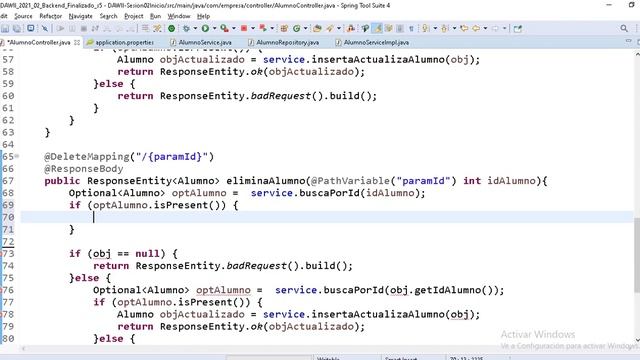This screenshot has height=360, width=640.
Task: Click the Open Type toolbar icon
Action: 317,29
